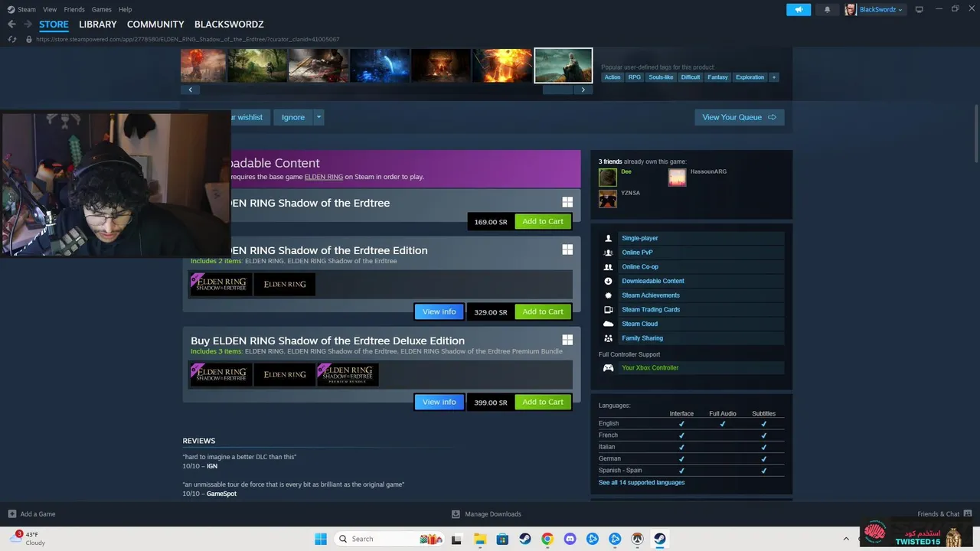Show next screenshots with right carousel arrow
The image size is (980, 551).
(x=583, y=90)
